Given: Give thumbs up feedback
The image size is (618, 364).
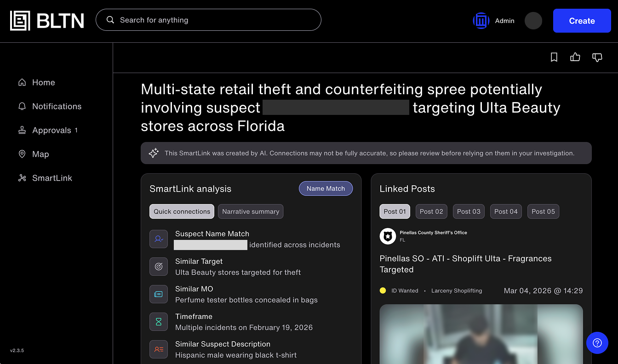Looking at the screenshot, I should click(x=575, y=57).
